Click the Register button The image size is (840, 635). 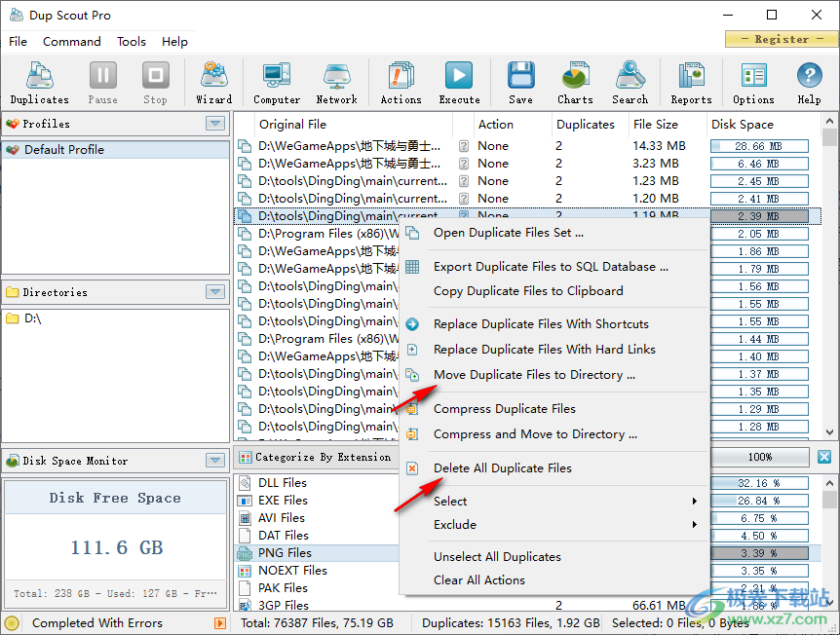pos(783,39)
